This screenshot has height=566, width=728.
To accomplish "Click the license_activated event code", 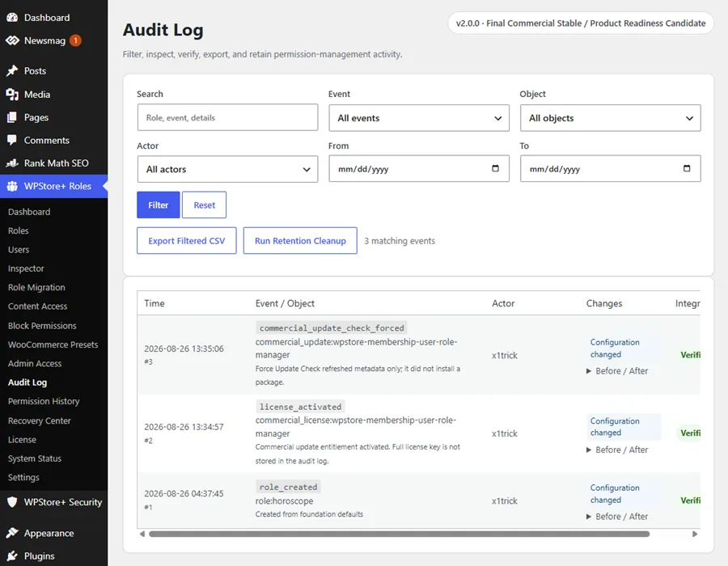I will pyautogui.click(x=300, y=407).
